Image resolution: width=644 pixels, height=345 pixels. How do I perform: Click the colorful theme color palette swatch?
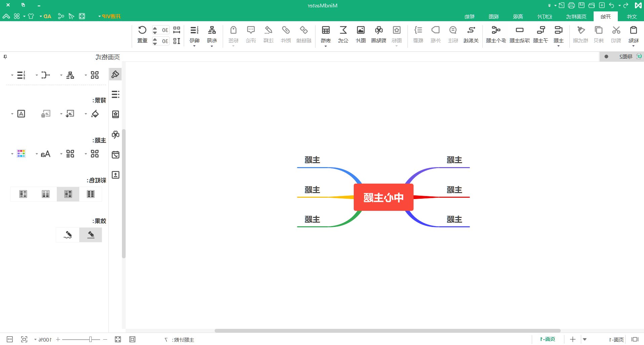click(21, 154)
